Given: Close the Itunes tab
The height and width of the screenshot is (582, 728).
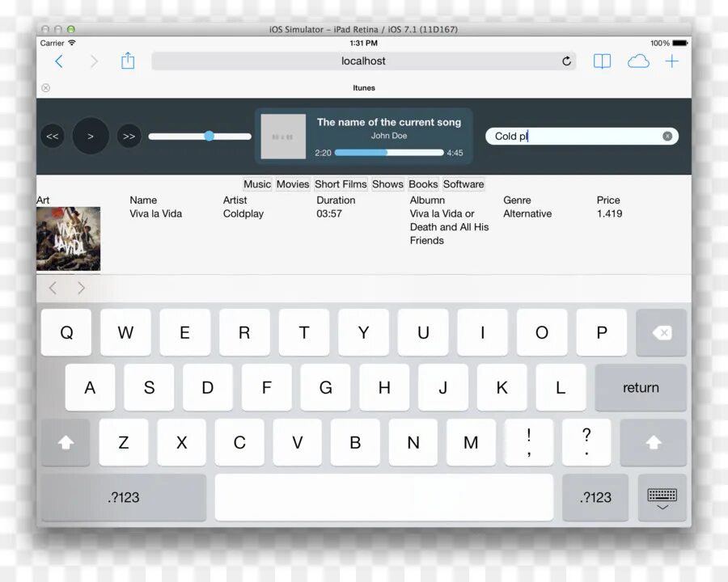Looking at the screenshot, I should pos(45,88).
